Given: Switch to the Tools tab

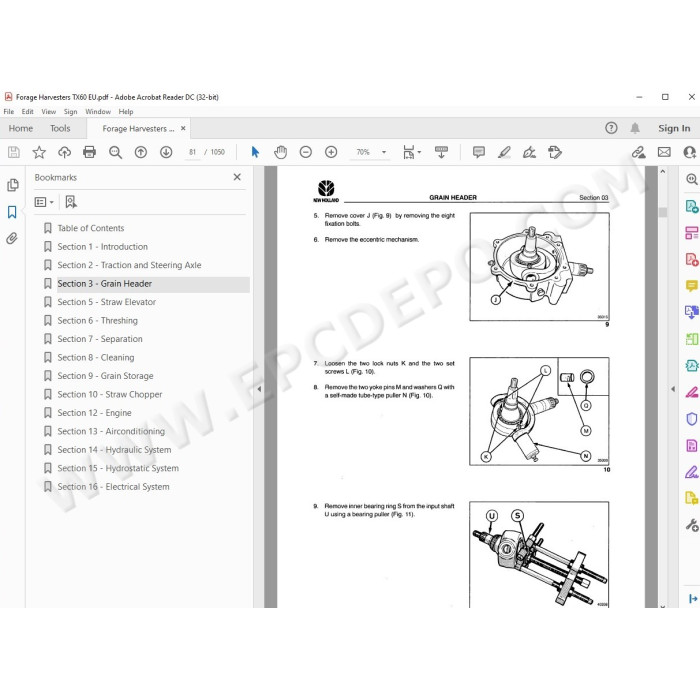Looking at the screenshot, I should pos(60,128).
